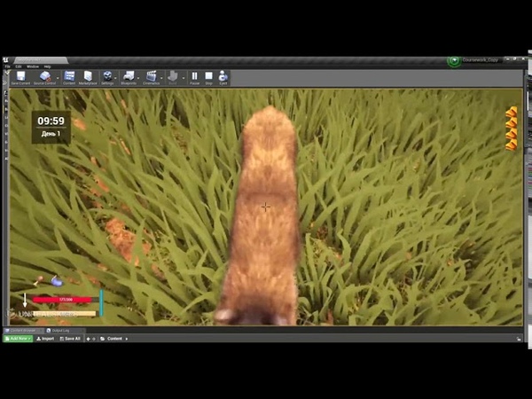
Task: Open Source Control from the toolbar
Action: (x=44, y=77)
